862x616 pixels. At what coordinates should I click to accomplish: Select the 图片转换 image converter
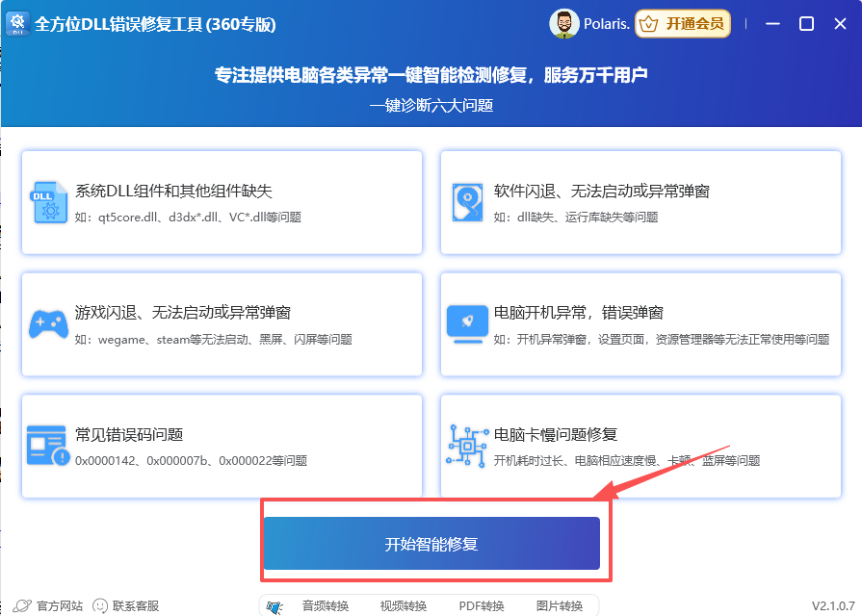point(562,605)
